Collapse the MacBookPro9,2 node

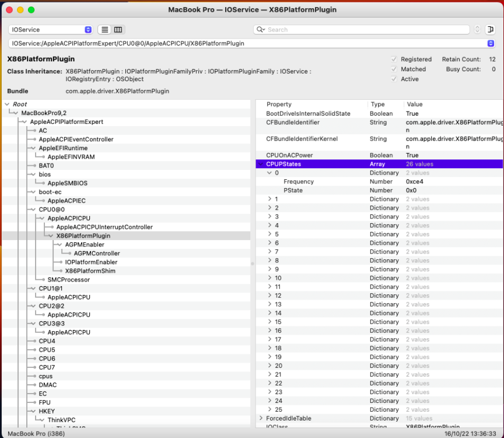15,113
